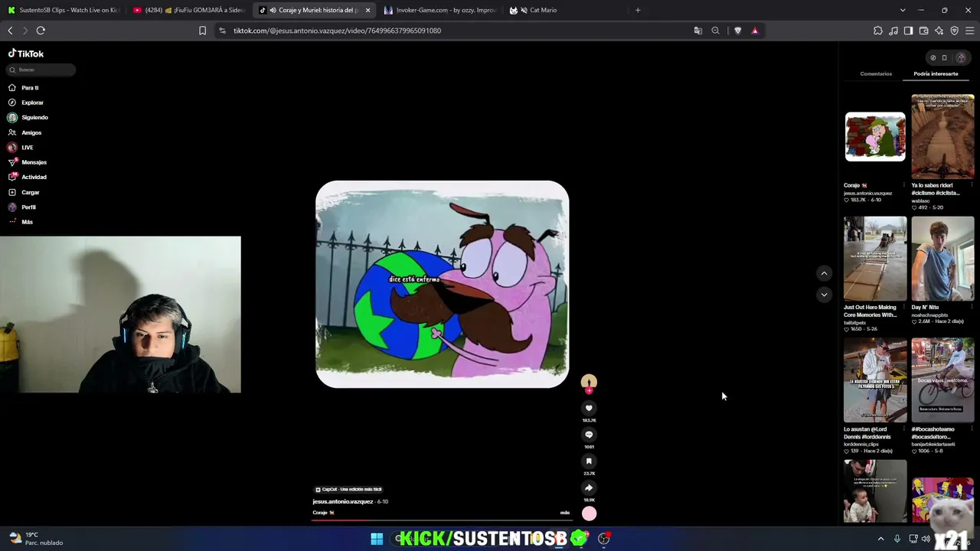Open the Brave Wallet icon
The width and height of the screenshot is (980, 551).
coord(923,31)
